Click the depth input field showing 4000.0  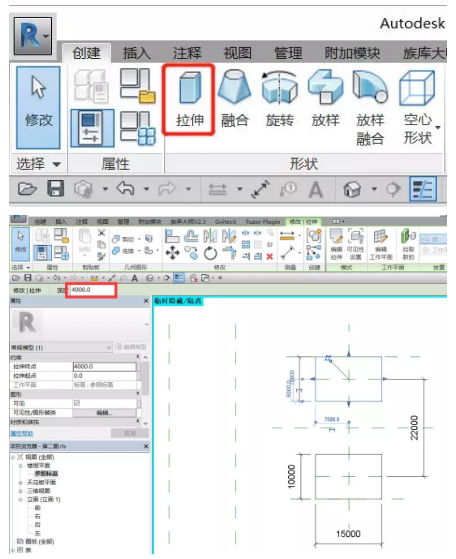(92, 290)
